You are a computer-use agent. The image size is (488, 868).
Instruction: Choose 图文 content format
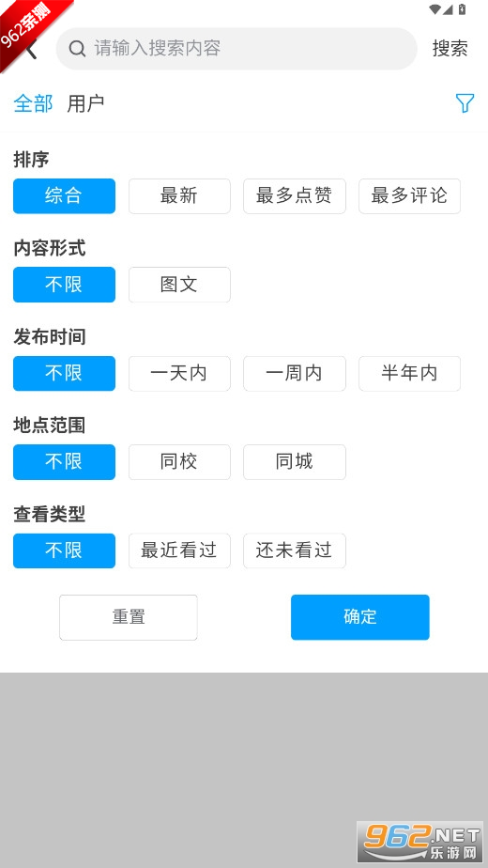point(179,285)
